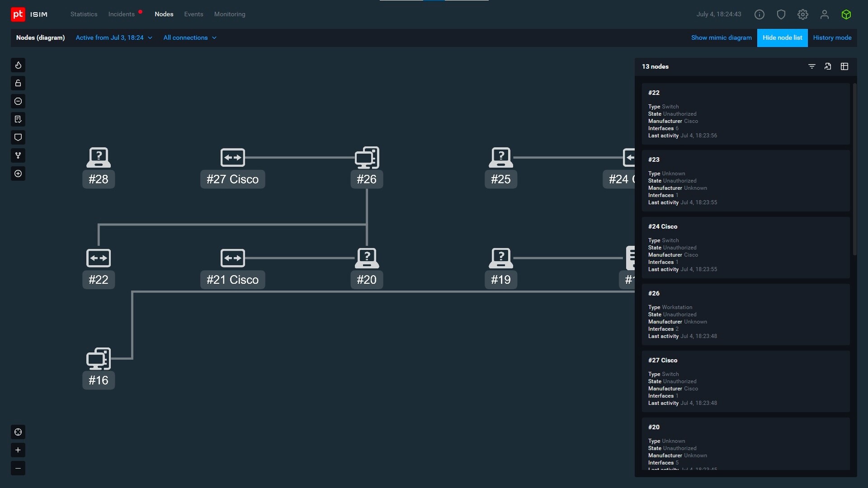Open the #23 card in node list
This screenshot has width=868, height=488.
pyautogui.click(x=746, y=181)
